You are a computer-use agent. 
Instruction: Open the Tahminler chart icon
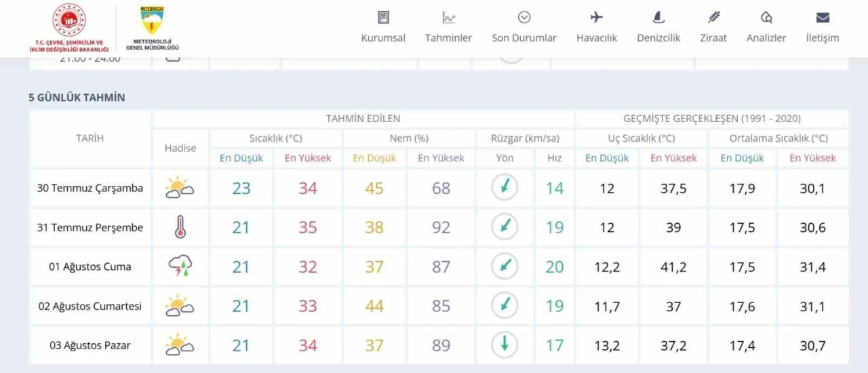(x=448, y=18)
